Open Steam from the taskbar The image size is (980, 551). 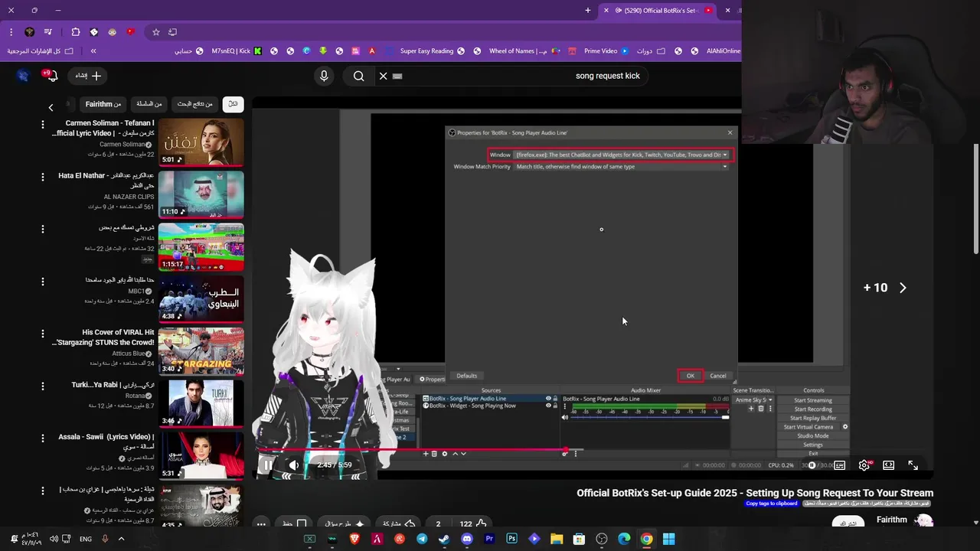click(x=444, y=539)
